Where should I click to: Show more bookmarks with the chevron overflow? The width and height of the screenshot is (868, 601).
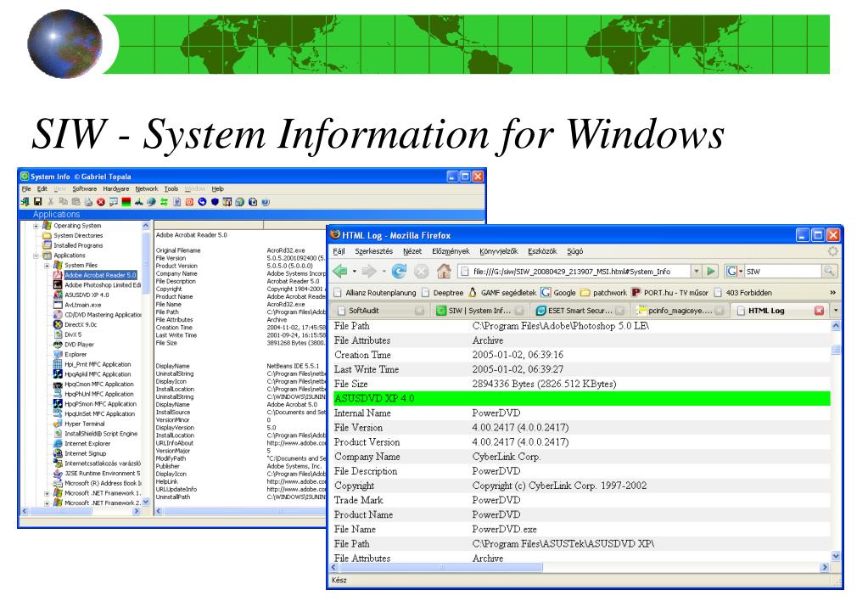(x=832, y=293)
